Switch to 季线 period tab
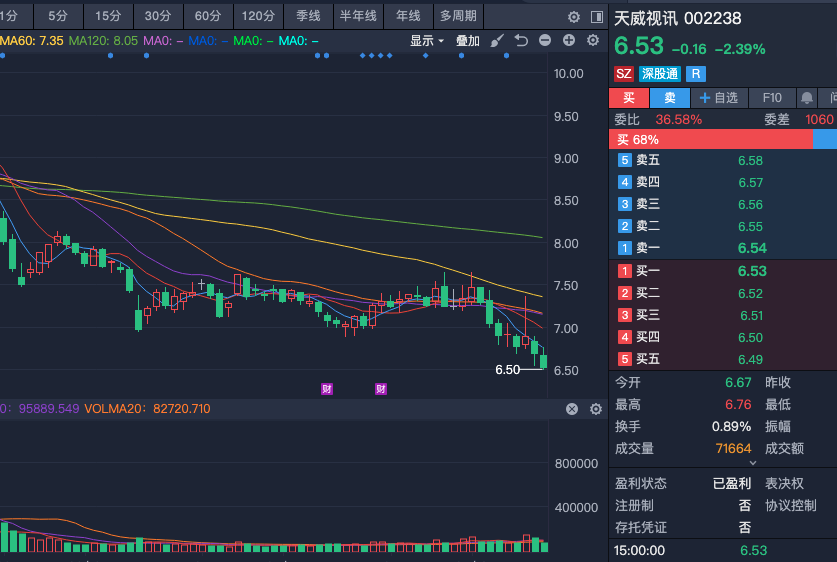 point(309,16)
